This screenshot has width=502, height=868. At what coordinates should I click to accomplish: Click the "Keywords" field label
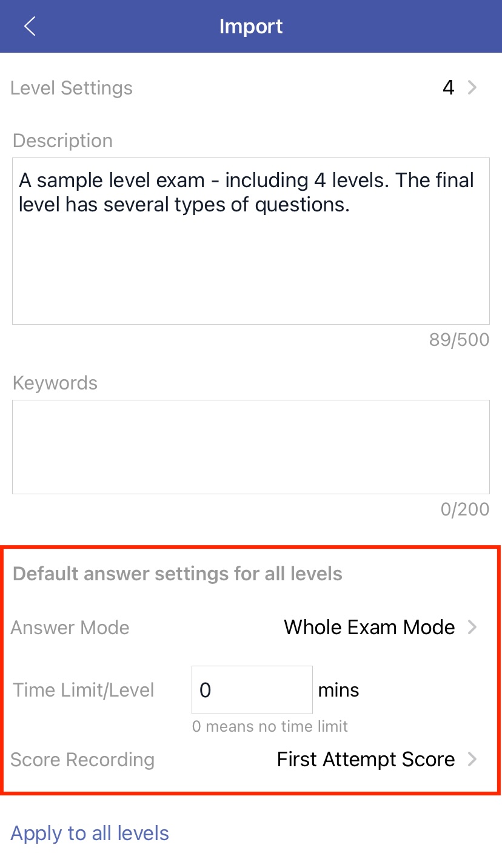(55, 383)
